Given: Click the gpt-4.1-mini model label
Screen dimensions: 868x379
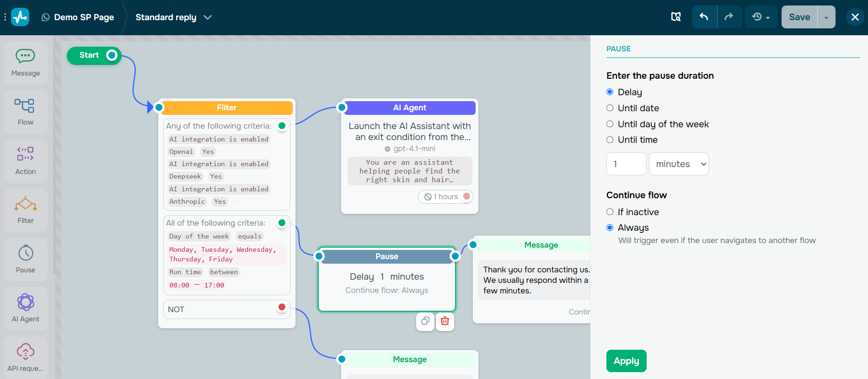Looking at the screenshot, I should (410, 149).
